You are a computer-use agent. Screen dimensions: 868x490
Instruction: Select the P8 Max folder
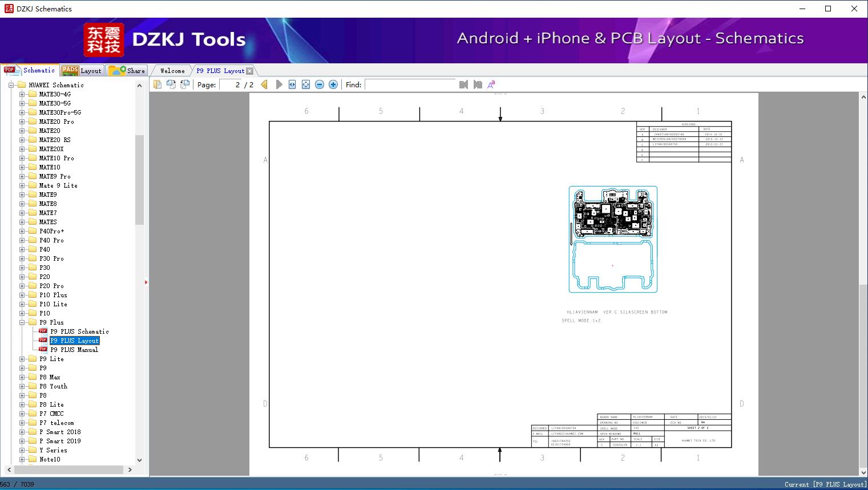[x=50, y=377]
